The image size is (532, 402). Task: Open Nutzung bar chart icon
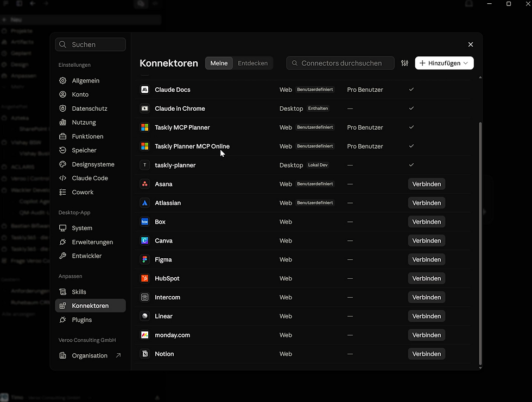click(63, 123)
